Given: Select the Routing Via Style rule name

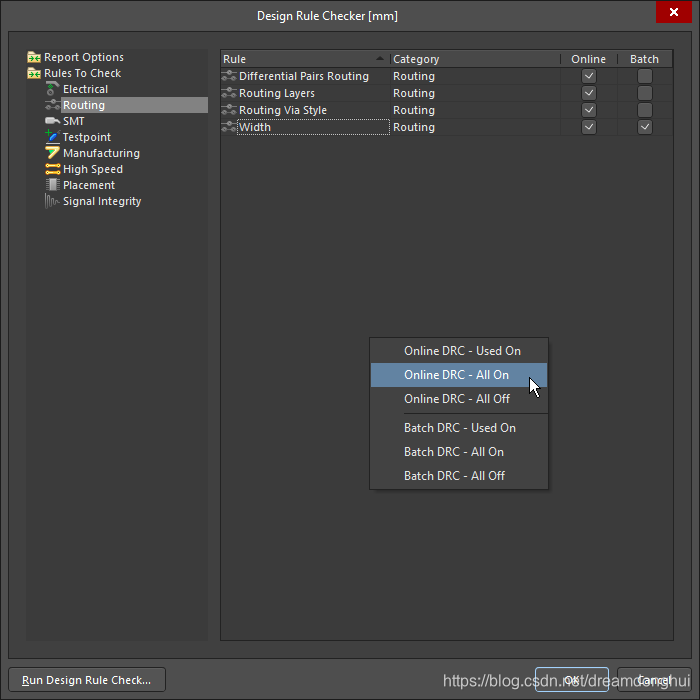Looking at the screenshot, I should pyautogui.click(x=283, y=110).
